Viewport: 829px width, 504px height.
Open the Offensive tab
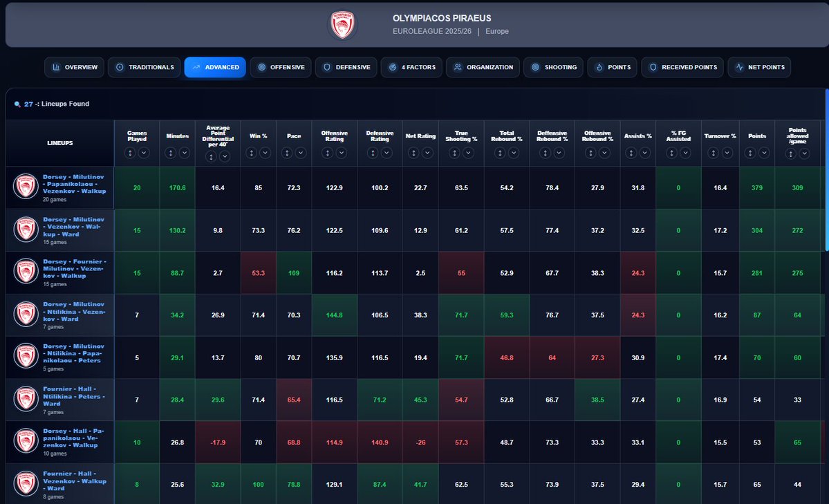point(280,67)
